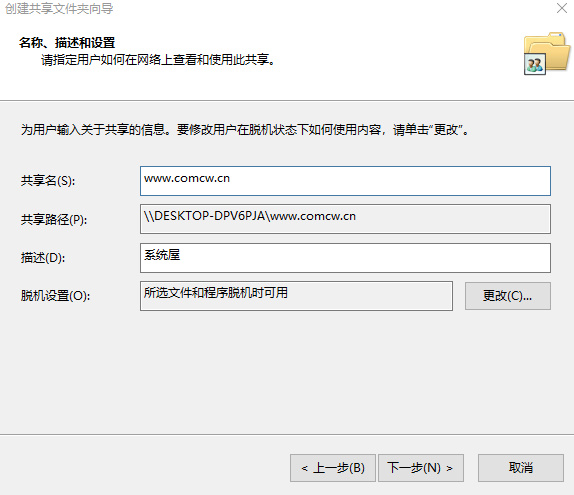Click the 脱机设置 read-only field
The width and height of the screenshot is (574, 495).
click(296, 296)
